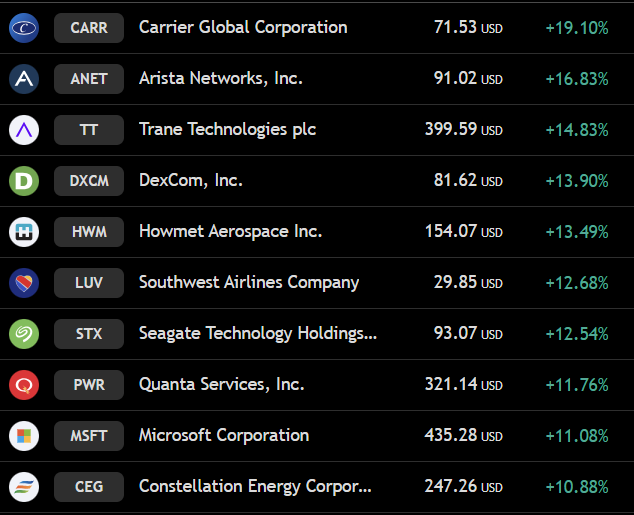
Task: Click the Carrier Global company logo icon
Action: pyautogui.click(x=24, y=28)
